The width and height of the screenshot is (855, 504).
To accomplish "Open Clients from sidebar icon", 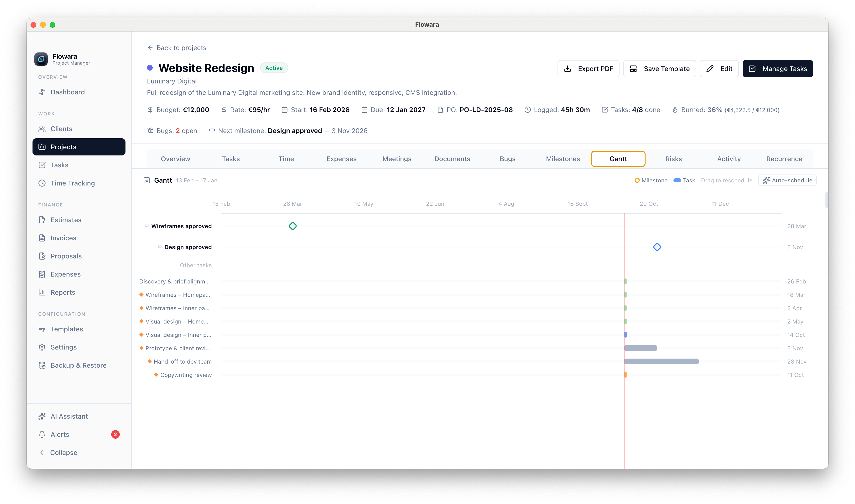I will [x=42, y=129].
